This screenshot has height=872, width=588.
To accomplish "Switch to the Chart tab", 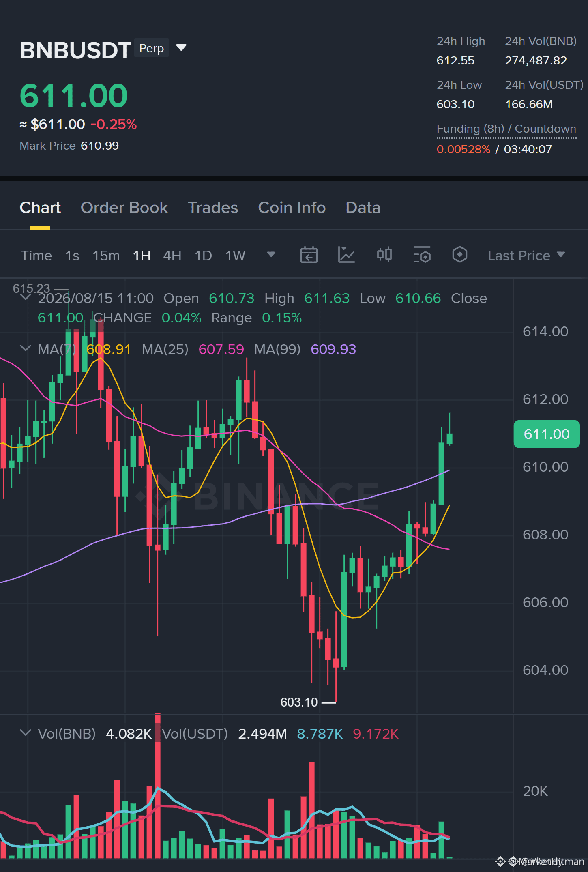I will click(40, 208).
